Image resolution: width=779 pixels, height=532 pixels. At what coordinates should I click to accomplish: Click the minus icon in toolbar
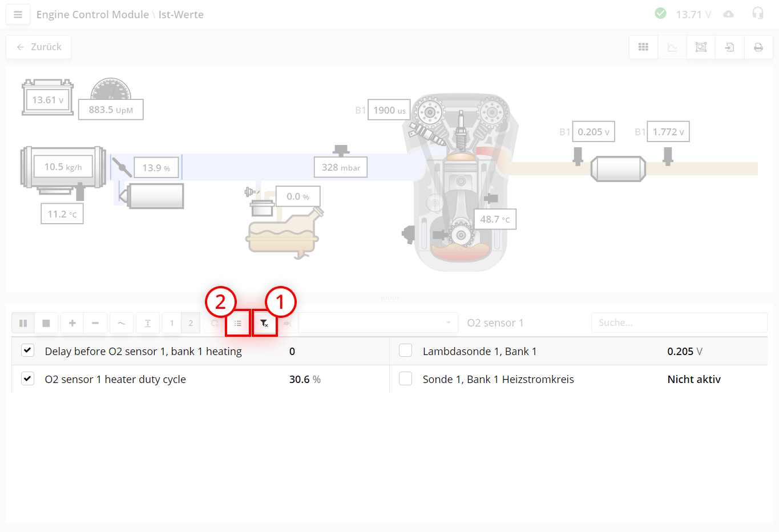(x=95, y=323)
